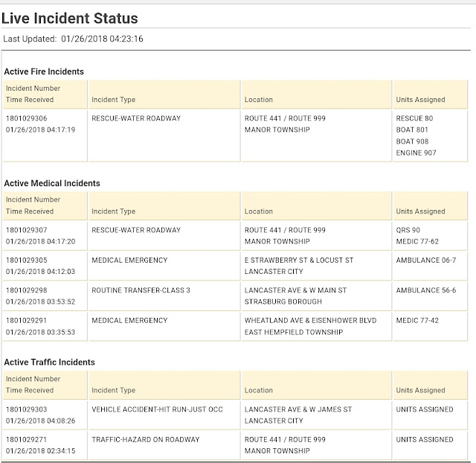Screen dimensions: 476x463
Task: Select the MEDIC 77-42 assigned unit
Action: 418,320
